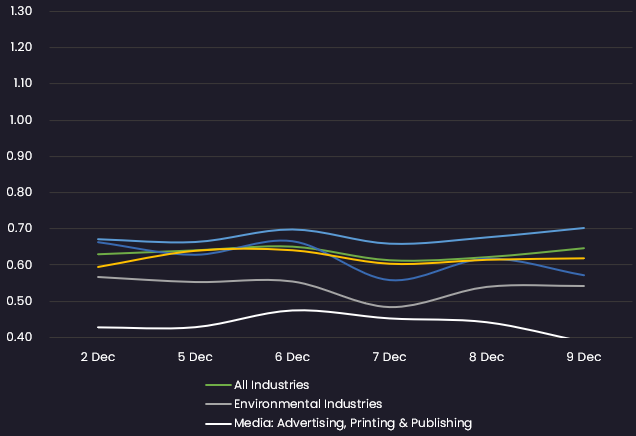Toggle the Media: Advertising, Printing & Publishing series
636x436 pixels.
(352, 424)
